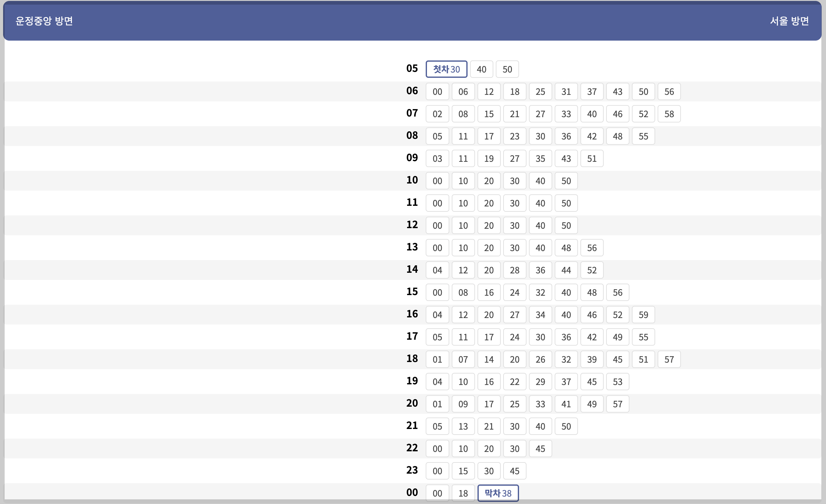Image resolution: width=826 pixels, height=504 pixels.
Task: Click the 30 minute box in the 12 row
Action: coord(515,226)
